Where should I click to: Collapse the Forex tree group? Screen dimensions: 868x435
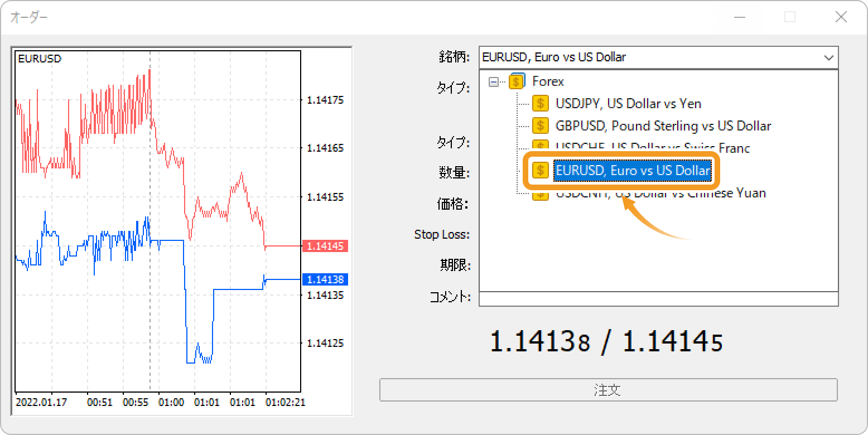tap(493, 82)
